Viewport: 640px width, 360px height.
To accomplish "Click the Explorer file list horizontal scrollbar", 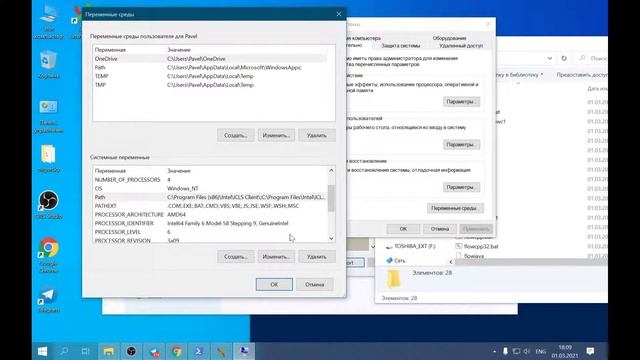I will click(x=531, y=262).
